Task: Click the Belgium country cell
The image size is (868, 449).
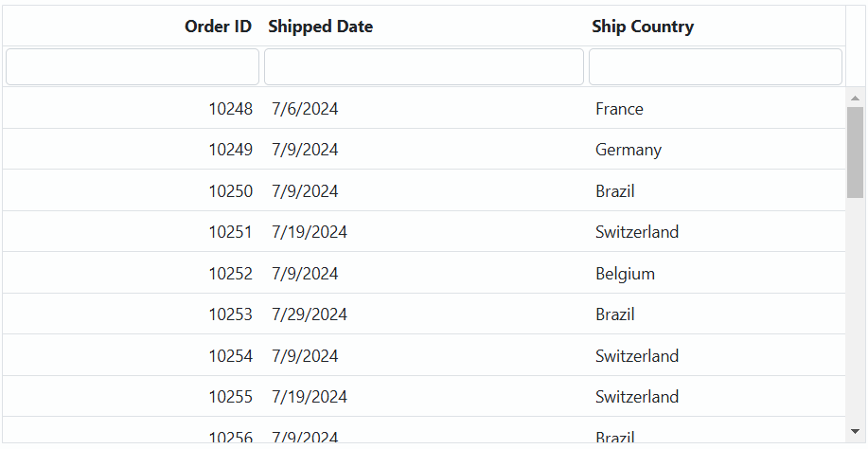Action: (x=717, y=274)
